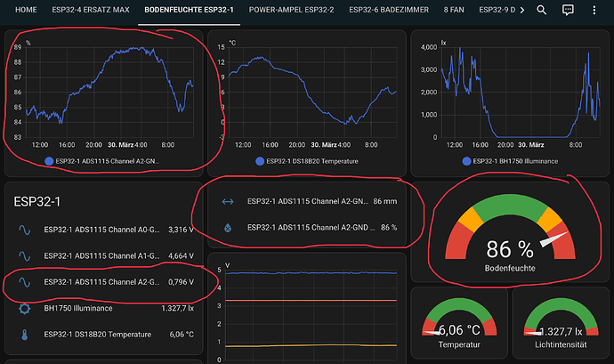Switch to POWER-AMPEL ESP32-2 tab
The height and width of the screenshot is (364, 614).
point(291,10)
